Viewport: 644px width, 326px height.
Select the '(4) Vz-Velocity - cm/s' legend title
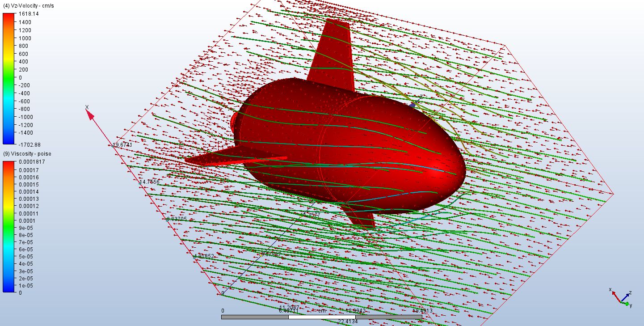click(28, 6)
